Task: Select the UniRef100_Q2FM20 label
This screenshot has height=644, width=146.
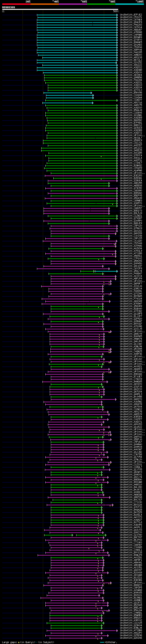Action: click(x=131, y=319)
